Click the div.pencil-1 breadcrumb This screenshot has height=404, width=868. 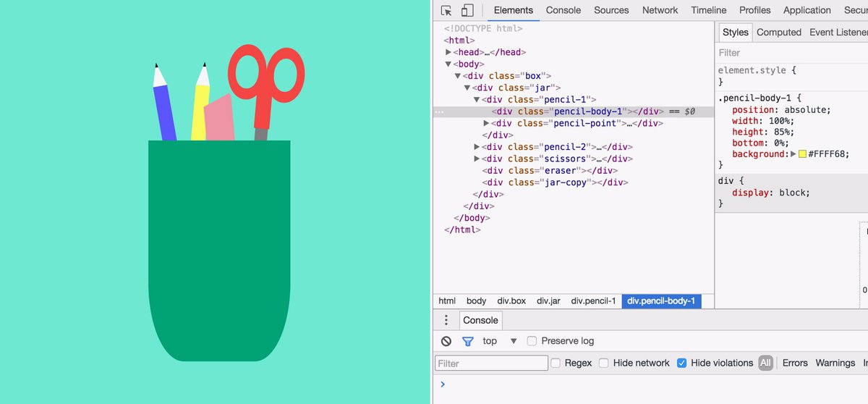tap(593, 301)
